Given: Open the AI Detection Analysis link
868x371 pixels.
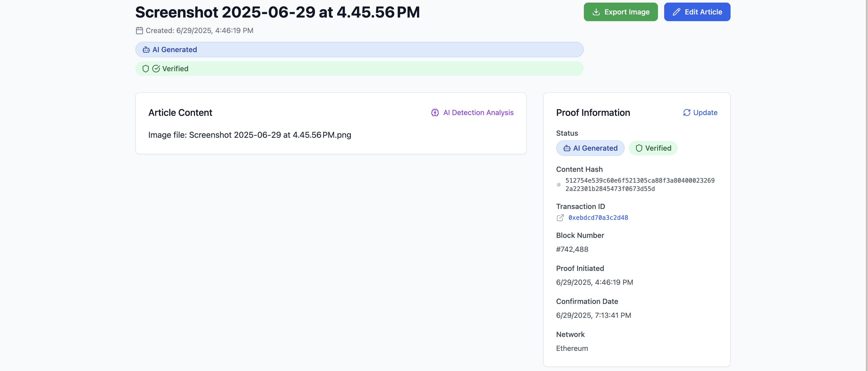Looking at the screenshot, I should tap(478, 113).
